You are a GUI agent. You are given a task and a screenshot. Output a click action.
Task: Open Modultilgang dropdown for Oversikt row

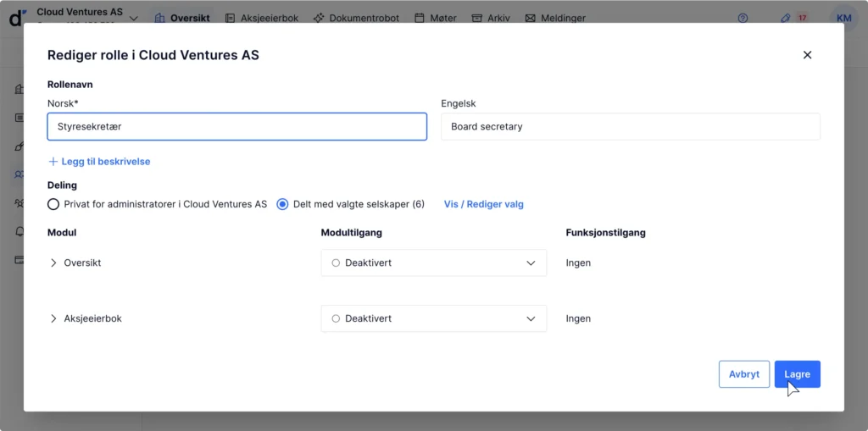tap(433, 262)
